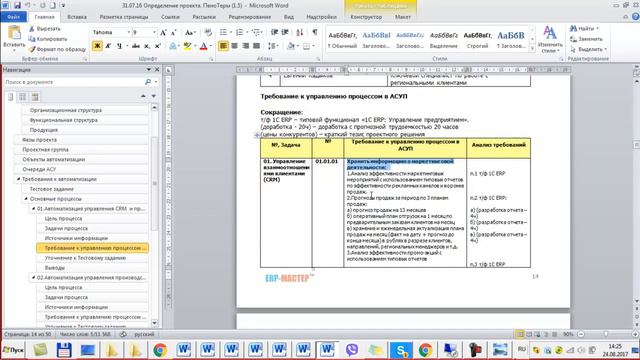Switch to the Вставка (Insert) tab

pos(77,17)
